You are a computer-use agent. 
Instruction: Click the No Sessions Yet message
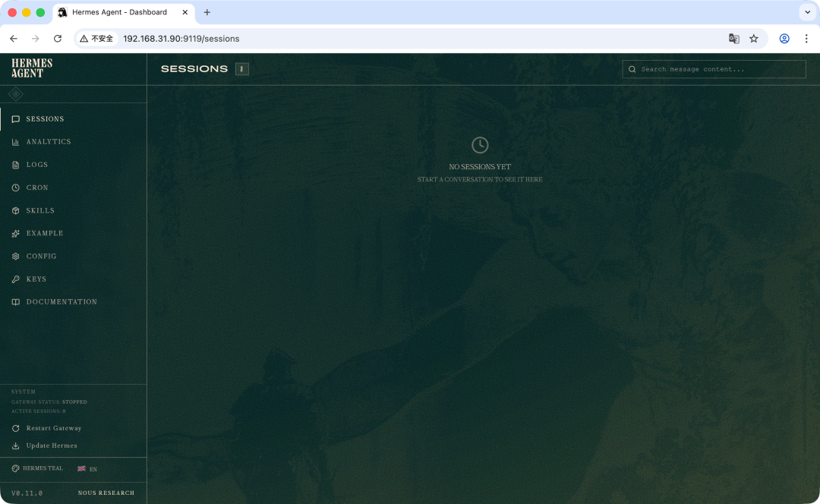pyautogui.click(x=480, y=167)
